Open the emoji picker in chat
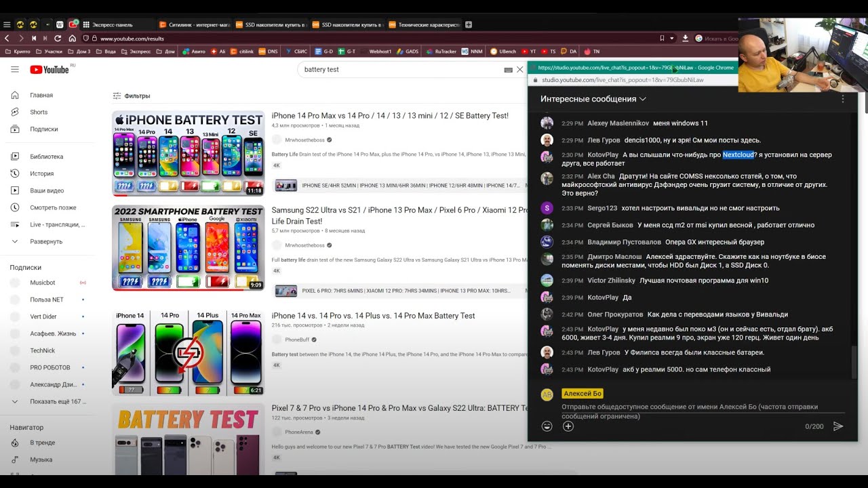Viewport: 868px width, 488px height. [x=547, y=426]
